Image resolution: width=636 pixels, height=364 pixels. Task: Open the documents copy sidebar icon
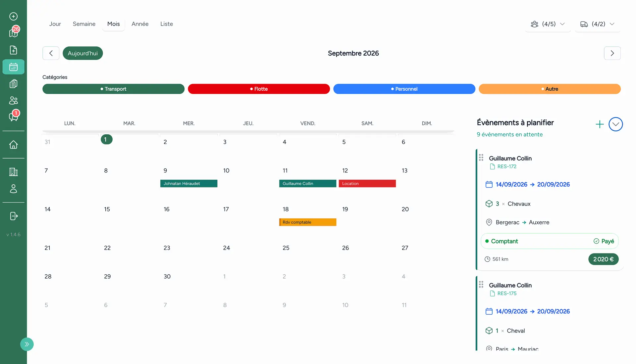(13, 84)
